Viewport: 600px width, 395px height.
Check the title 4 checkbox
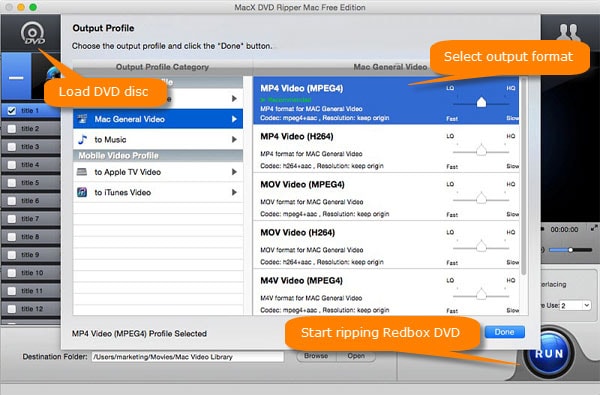pos(12,165)
